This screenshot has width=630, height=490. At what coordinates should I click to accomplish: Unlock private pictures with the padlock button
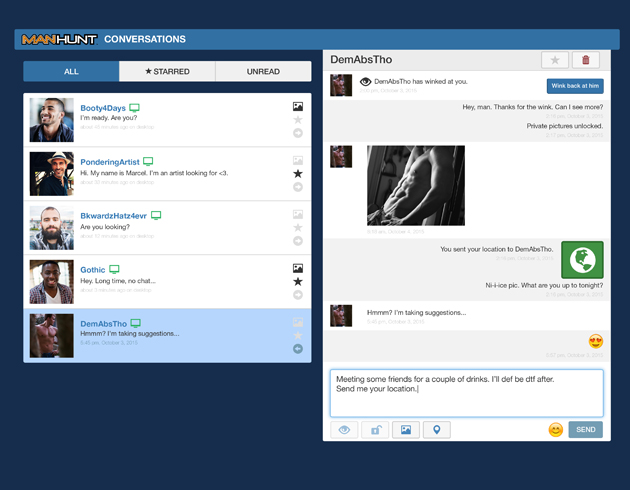[x=375, y=430]
